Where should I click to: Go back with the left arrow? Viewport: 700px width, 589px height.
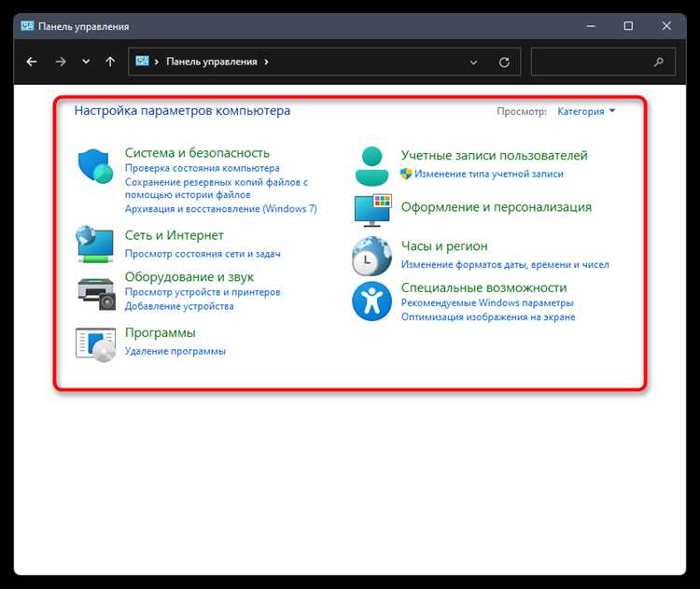click(31, 62)
